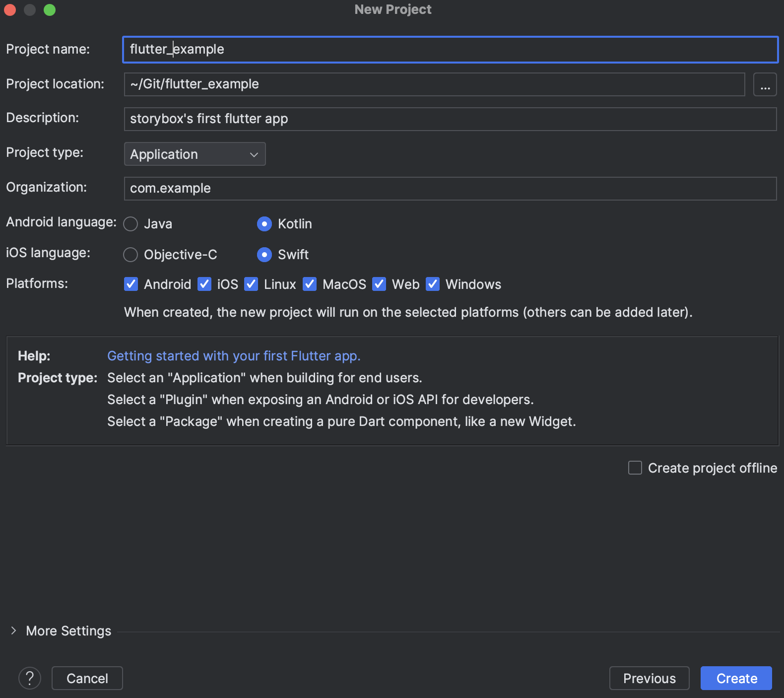Viewport: 784px width, 698px height.
Task: Click the Create button
Action: [x=736, y=678]
